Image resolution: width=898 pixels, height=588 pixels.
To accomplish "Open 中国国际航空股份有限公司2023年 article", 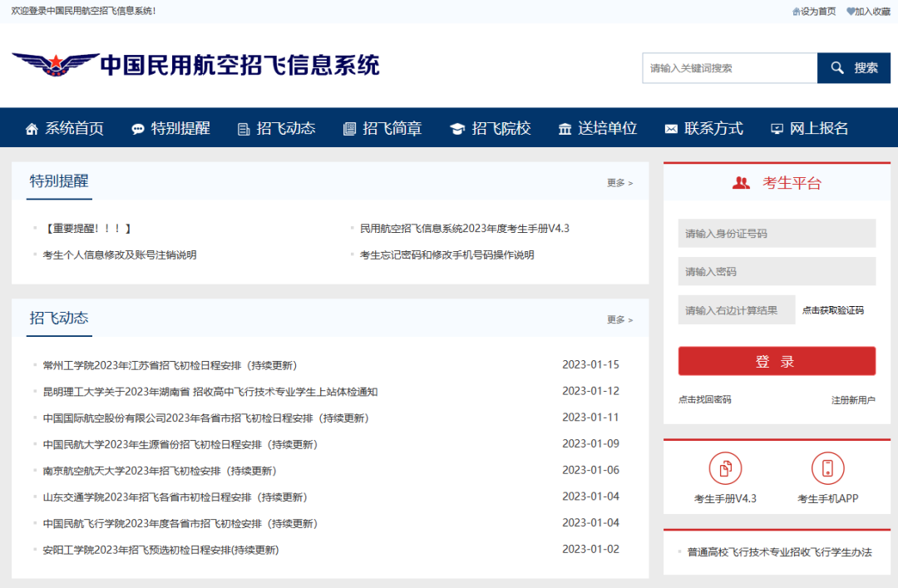I will [x=206, y=418].
